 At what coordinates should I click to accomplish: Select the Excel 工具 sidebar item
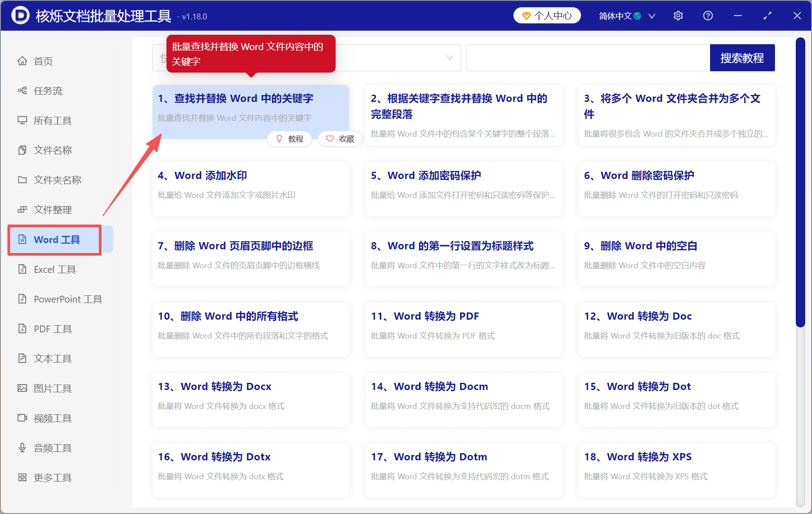pos(55,269)
